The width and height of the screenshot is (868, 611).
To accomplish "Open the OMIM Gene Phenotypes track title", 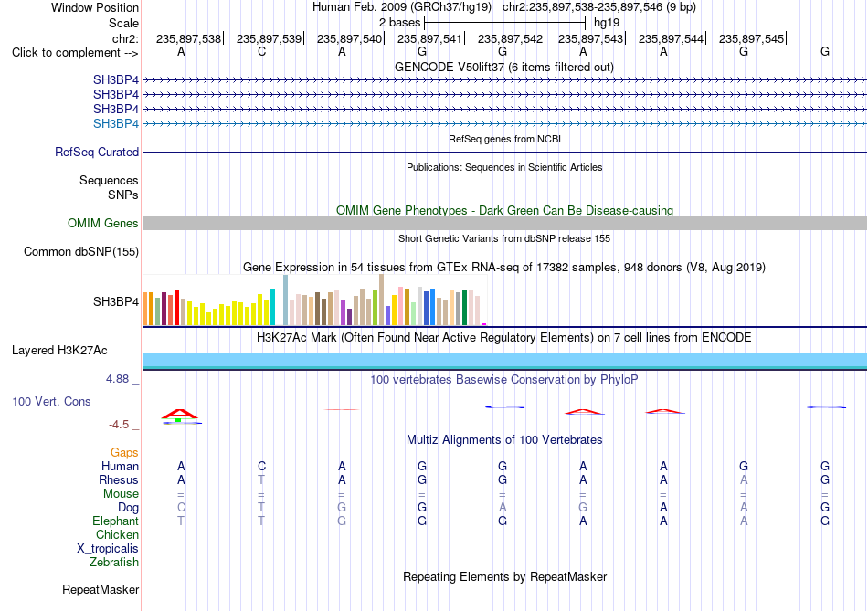I will click(504, 210).
